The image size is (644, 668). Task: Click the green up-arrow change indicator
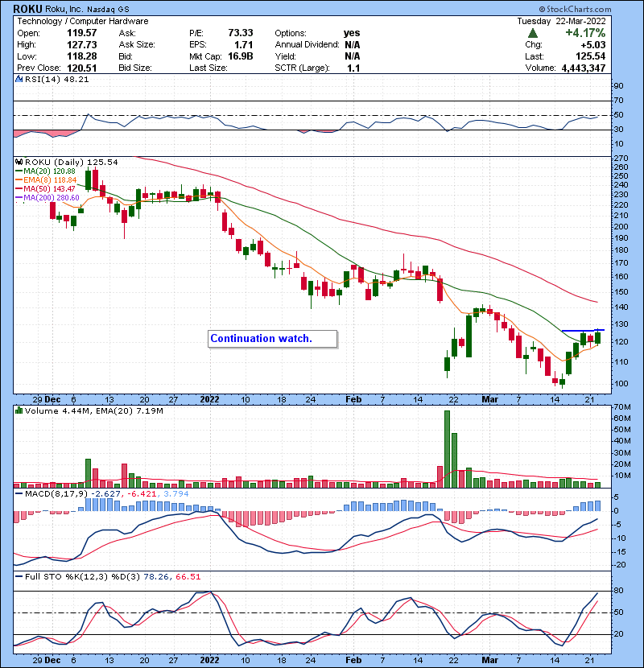tap(532, 33)
